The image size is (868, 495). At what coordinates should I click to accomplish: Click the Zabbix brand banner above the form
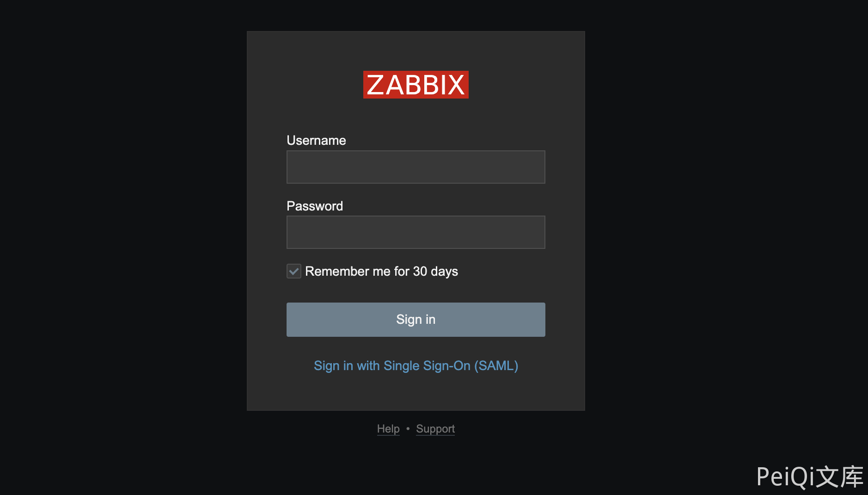[x=415, y=85]
